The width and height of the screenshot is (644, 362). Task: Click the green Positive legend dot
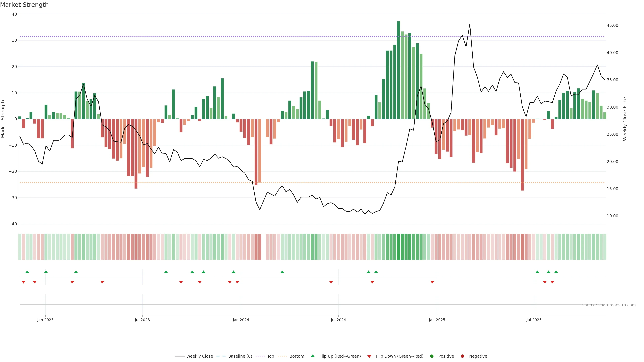point(432,356)
